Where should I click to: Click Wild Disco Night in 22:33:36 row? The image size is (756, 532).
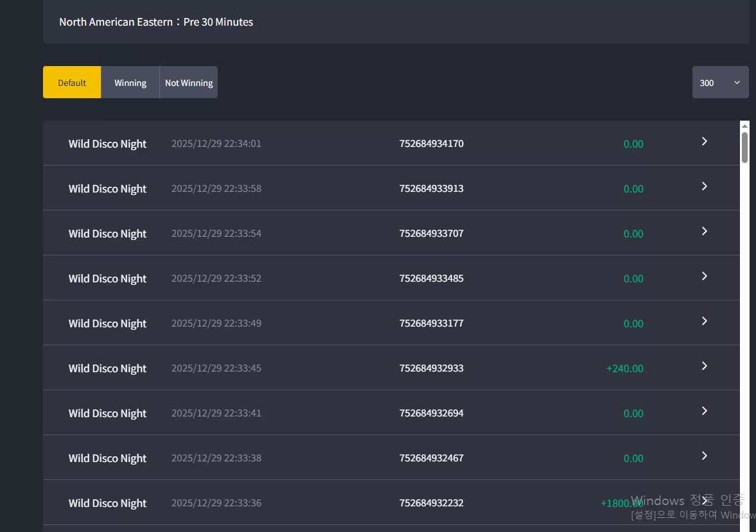(107, 504)
